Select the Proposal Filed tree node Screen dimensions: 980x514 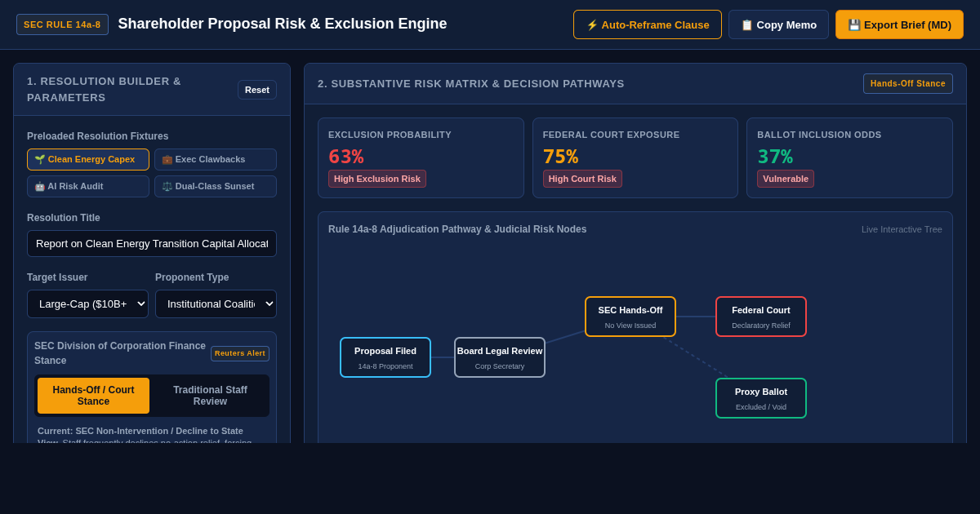point(385,357)
